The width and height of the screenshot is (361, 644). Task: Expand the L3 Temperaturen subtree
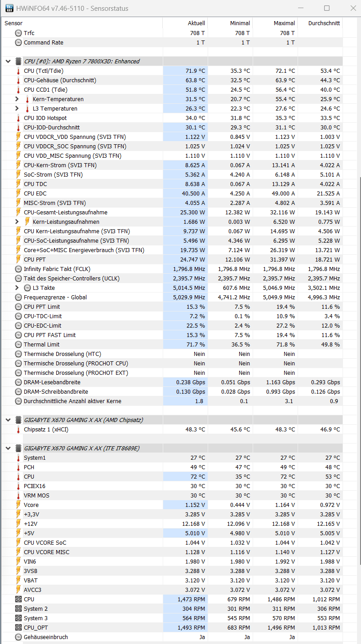tap(17, 108)
